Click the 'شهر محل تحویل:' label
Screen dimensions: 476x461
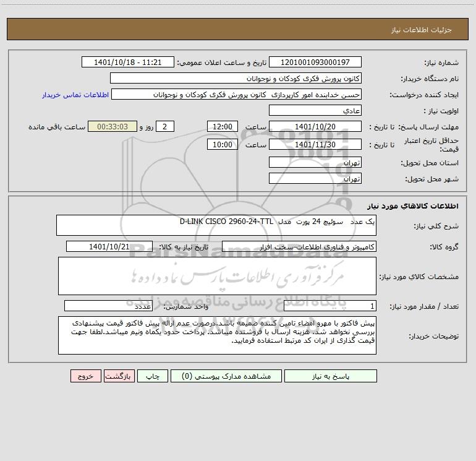432,179
